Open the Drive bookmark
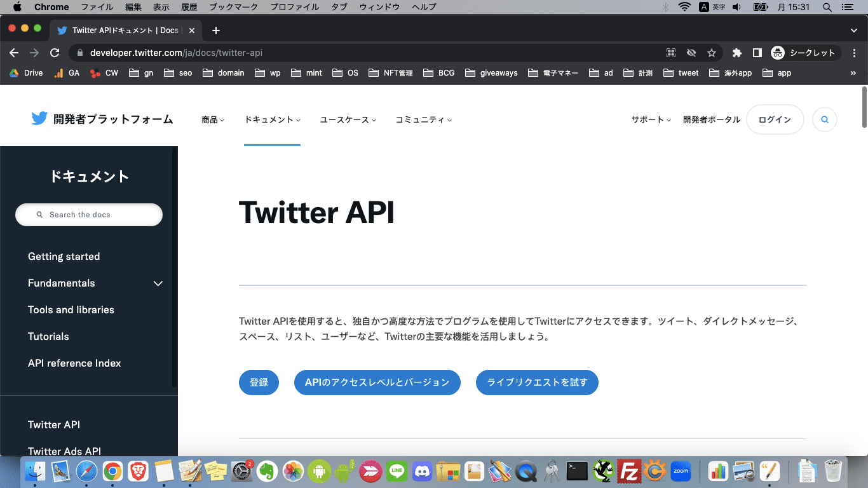 point(26,73)
